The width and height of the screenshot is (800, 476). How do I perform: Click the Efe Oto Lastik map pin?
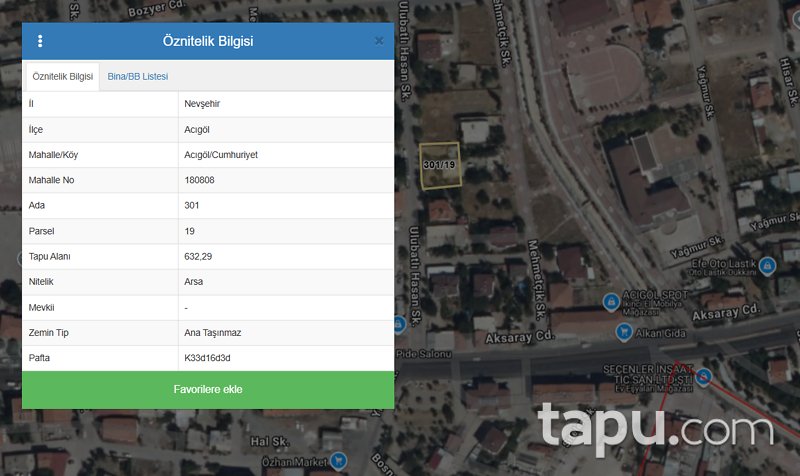(x=767, y=265)
